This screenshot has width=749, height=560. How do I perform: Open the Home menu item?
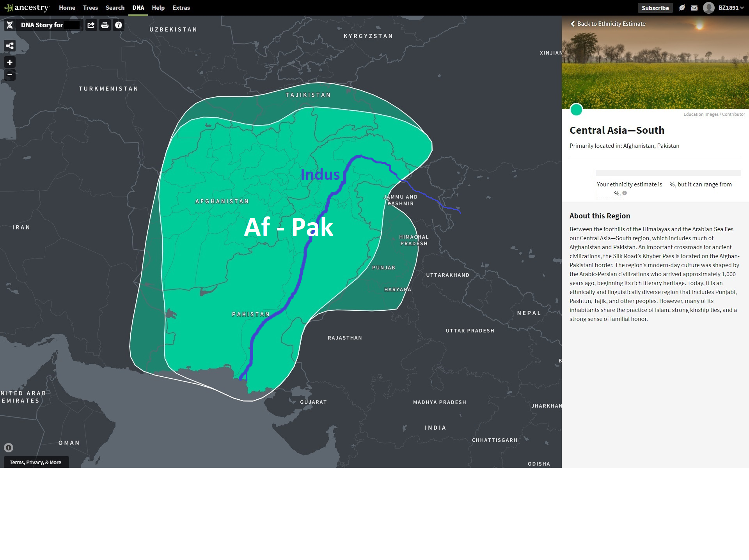[67, 8]
